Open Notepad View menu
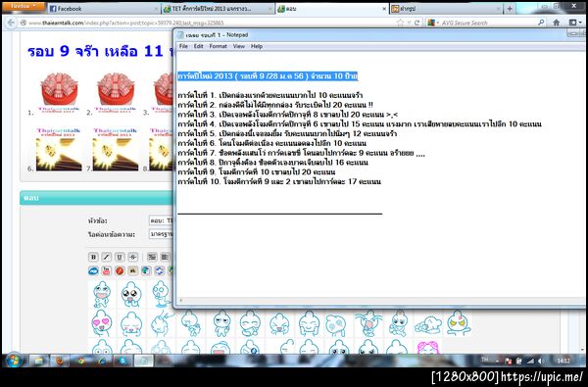Screen dimensions: 588x387 pyautogui.click(x=239, y=46)
